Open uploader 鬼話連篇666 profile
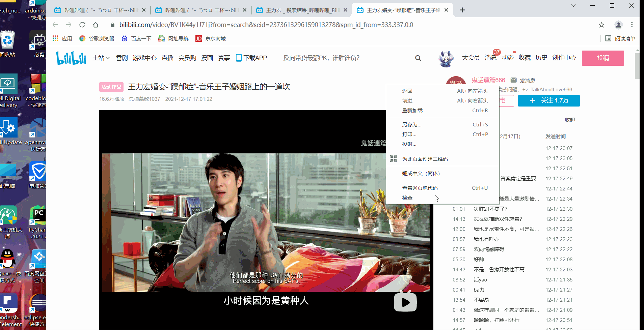This screenshot has width=644, height=330. [488, 80]
